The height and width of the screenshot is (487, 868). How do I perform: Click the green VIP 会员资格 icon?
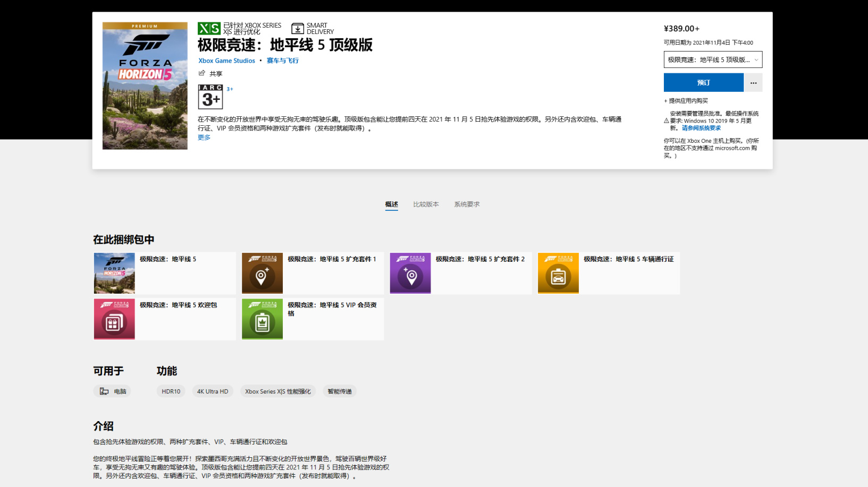262,319
